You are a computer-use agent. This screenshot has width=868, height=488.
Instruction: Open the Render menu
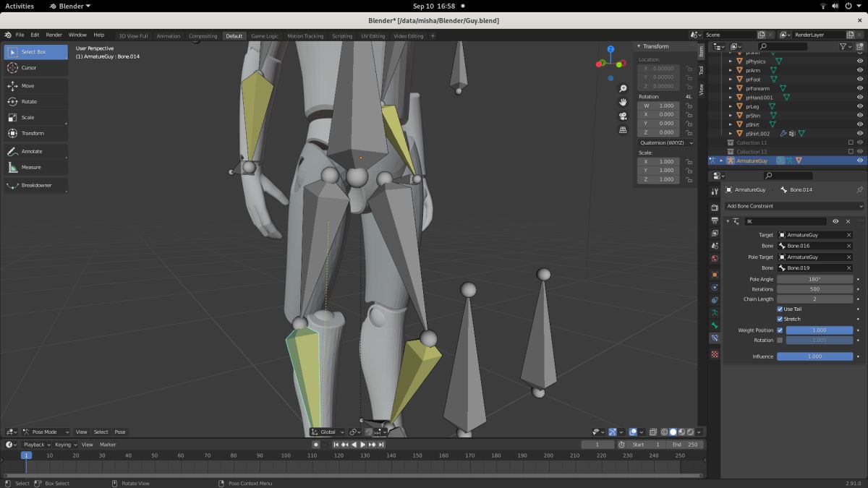(x=54, y=35)
